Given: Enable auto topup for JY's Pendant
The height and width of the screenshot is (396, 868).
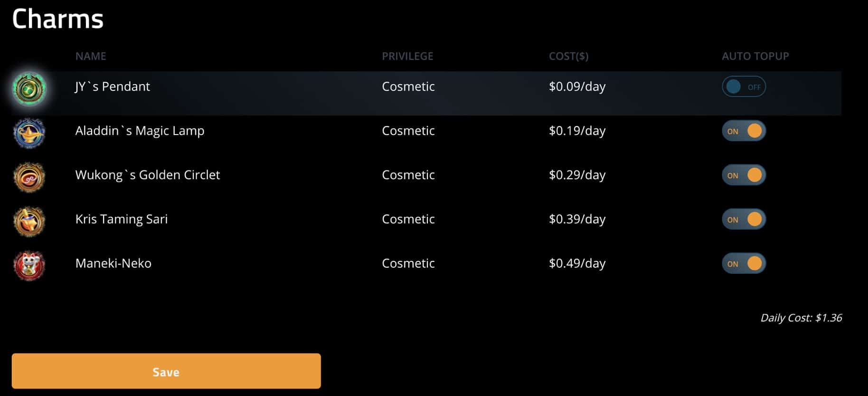Looking at the screenshot, I should tap(744, 87).
